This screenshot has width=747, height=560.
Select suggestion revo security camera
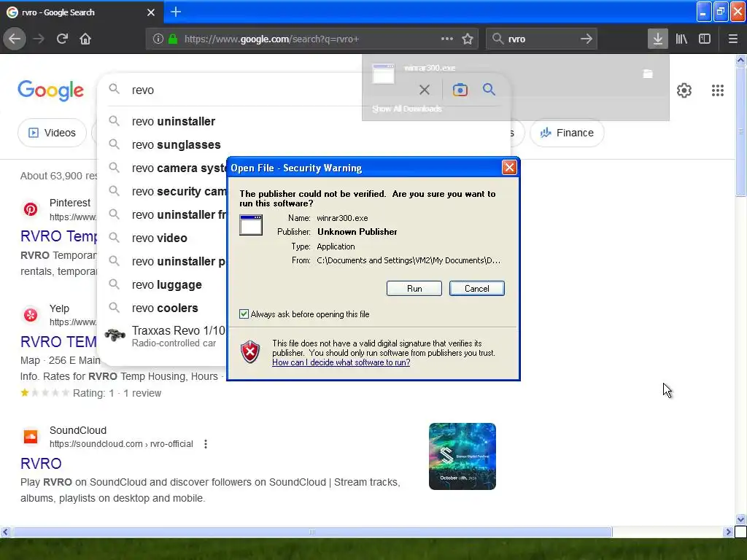[179, 192]
